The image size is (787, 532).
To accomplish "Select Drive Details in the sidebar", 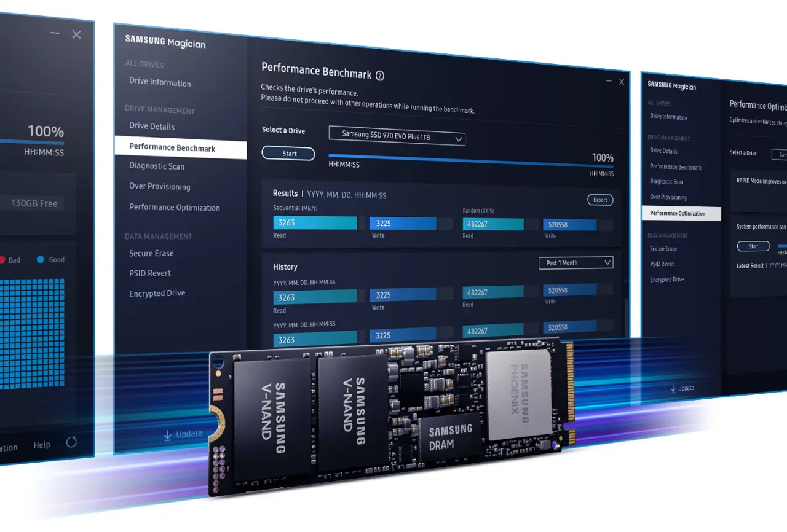I will pyautogui.click(x=151, y=126).
